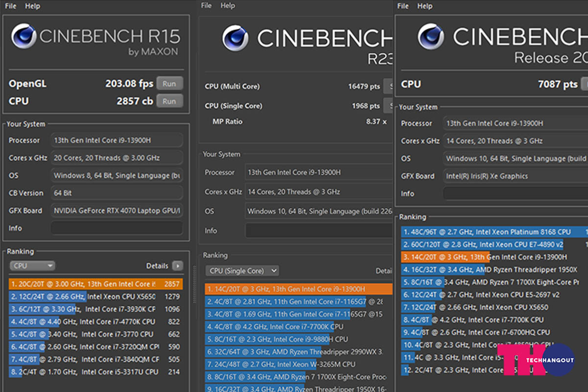Select R15 ranking row 3, Core i7-3930K
This screenshot has width=588, height=392.
(96, 309)
